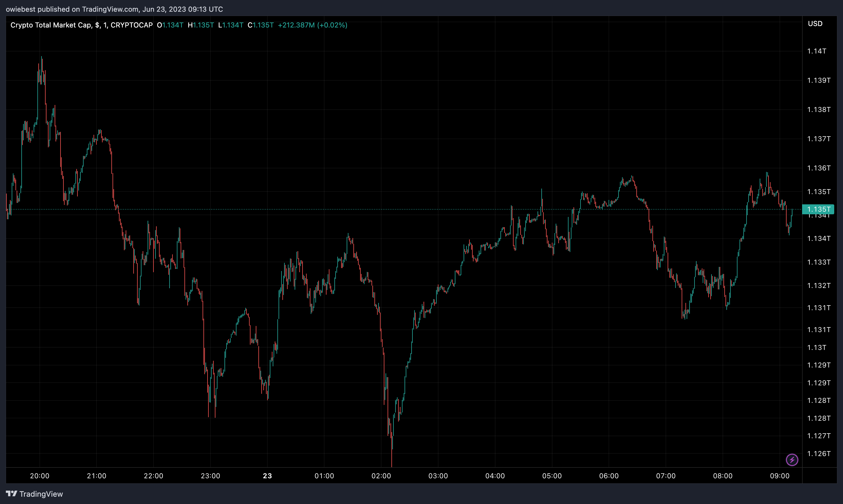Screen dimensions: 843x504
Task: Select the USD currency label on price axis
Action: click(815, 24)
